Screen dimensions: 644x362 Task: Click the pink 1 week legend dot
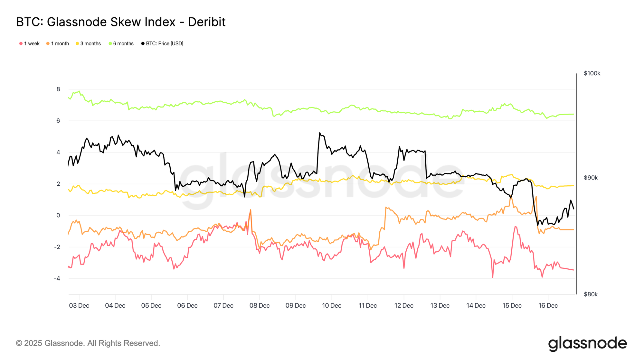coord(21,44)
